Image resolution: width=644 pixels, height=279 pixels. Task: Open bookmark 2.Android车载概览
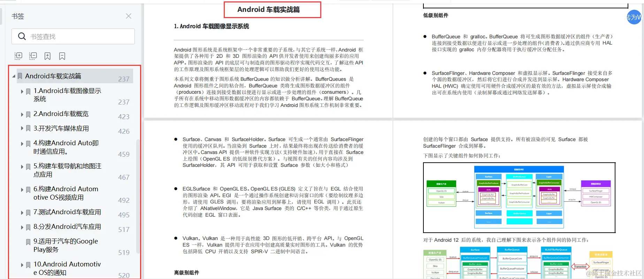click(x=61, y=114)
